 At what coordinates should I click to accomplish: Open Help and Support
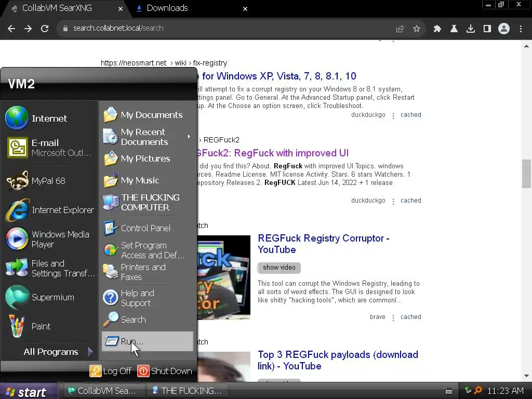[x=147, y=298]
